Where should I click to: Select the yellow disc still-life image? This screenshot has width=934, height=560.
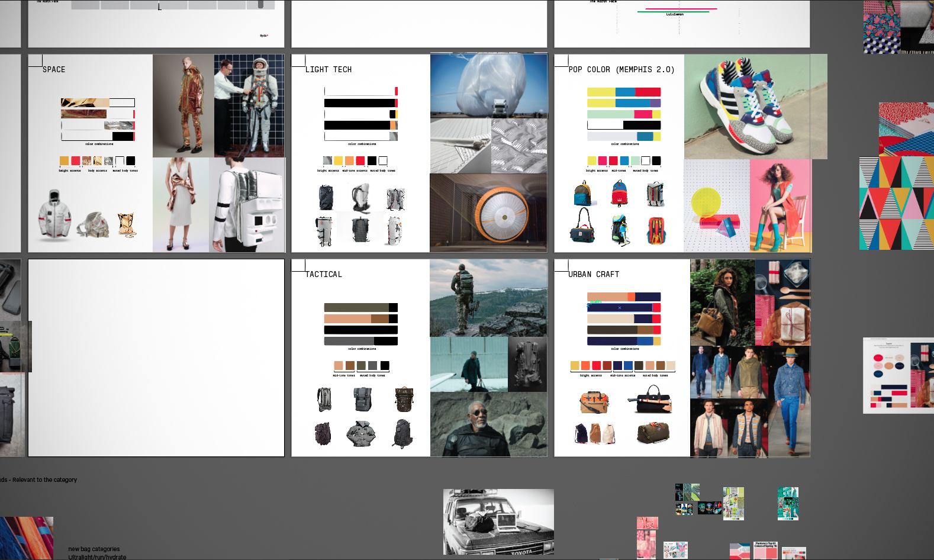pos(717,206)
